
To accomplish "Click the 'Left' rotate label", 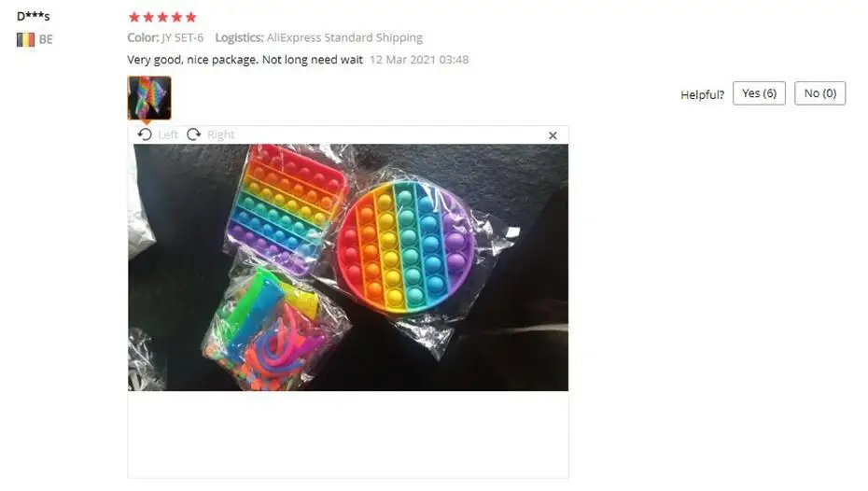I will click(x=168, y=134).
